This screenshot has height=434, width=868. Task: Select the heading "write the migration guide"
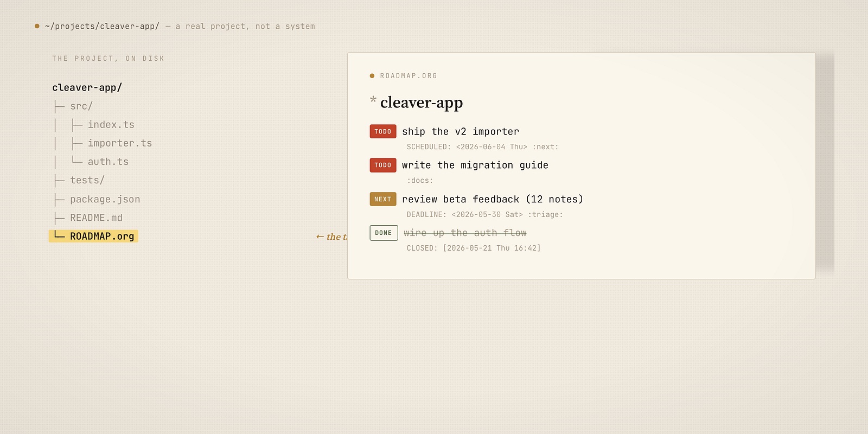475,165
